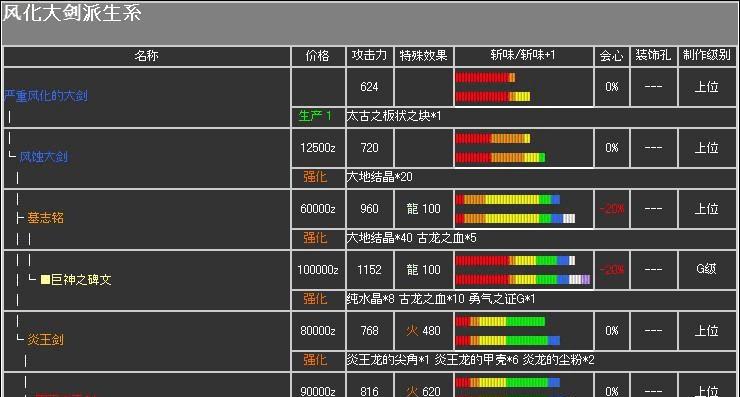Click the green 生产 1 label
The height and width of the screenshot is (397, 740).
(x=315, y=116)
